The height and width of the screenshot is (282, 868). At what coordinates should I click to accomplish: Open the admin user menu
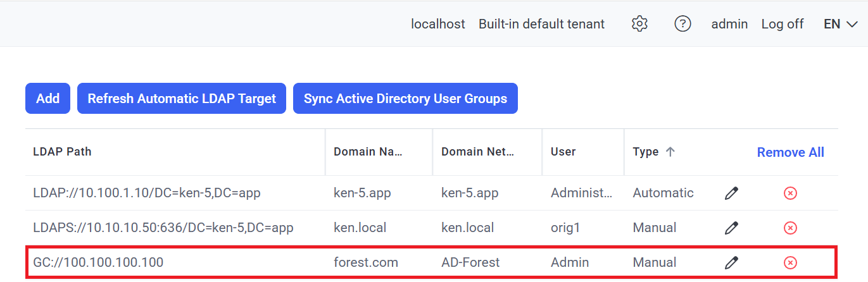[x=729, y=24]
